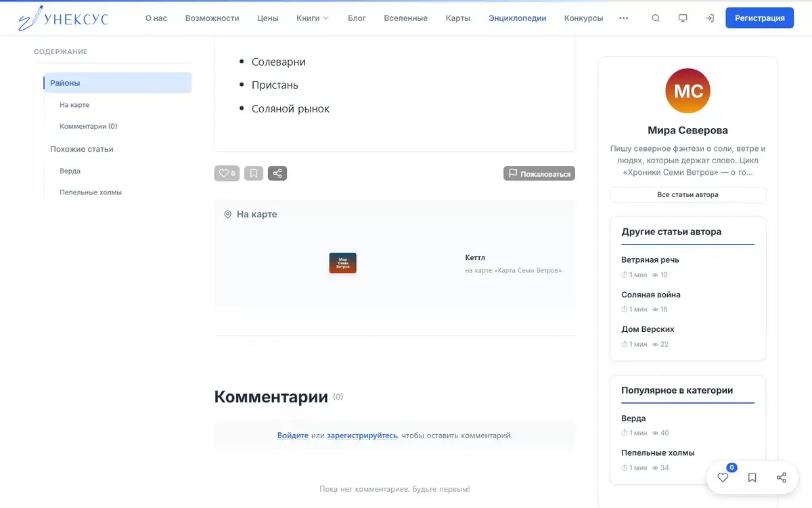Navigate to Вселенные section
This screenshot has width=812, height=508.
(x=405, y=18)
